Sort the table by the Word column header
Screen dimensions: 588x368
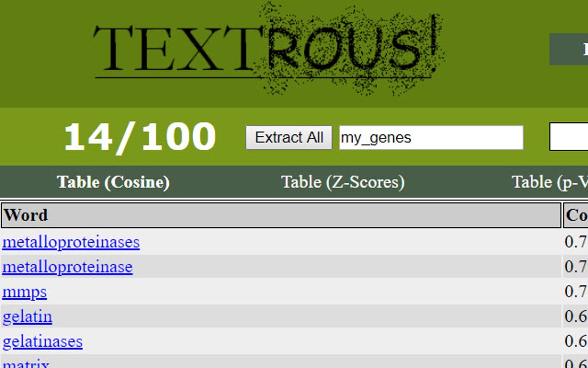(25, 215)
